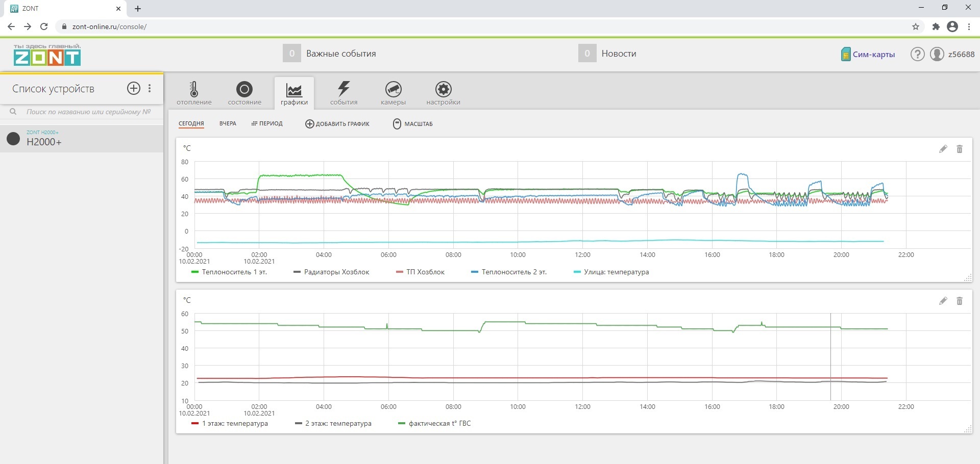Select the H2000+ device
The width and height of the screenshot is (980, 464).
click(82, 139)
